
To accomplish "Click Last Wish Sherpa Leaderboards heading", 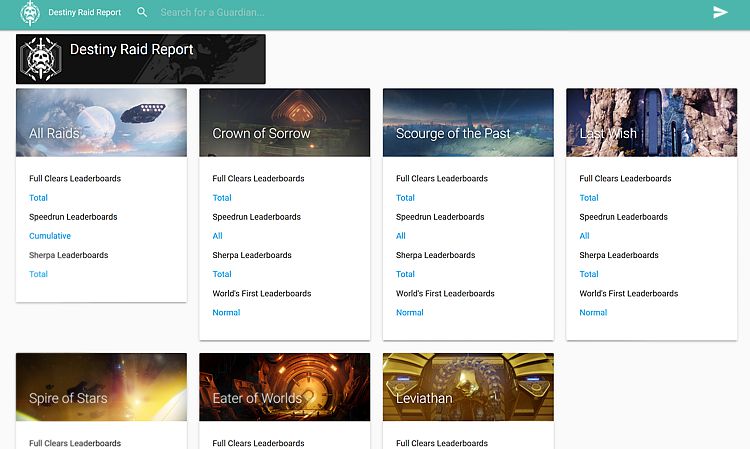I will coord(619,255).
